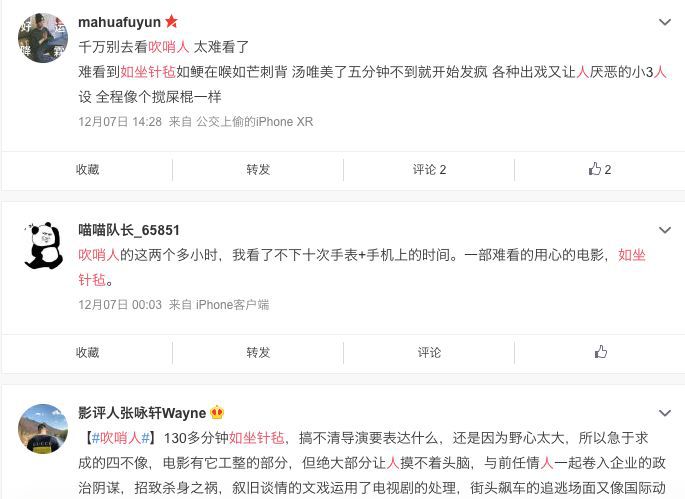Expand options chevron on mahuafuyun's post
This screenshot has height=499, width=685.
pos(664,22)
